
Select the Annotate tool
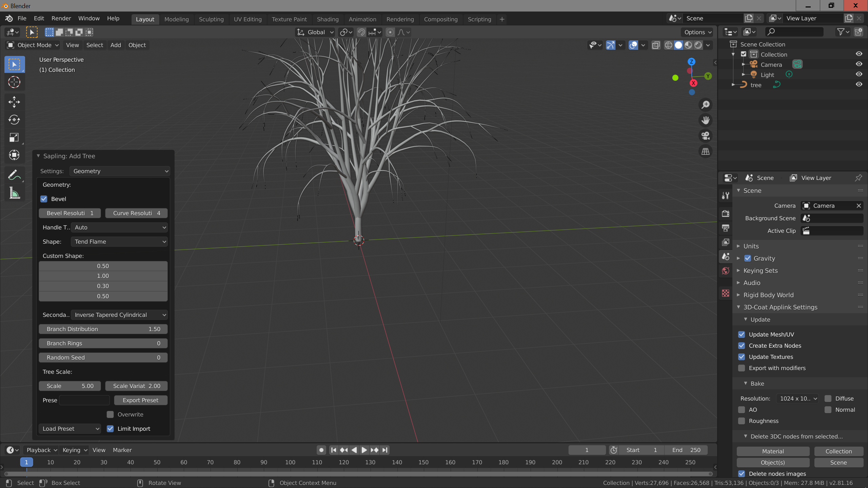(14, 175)
